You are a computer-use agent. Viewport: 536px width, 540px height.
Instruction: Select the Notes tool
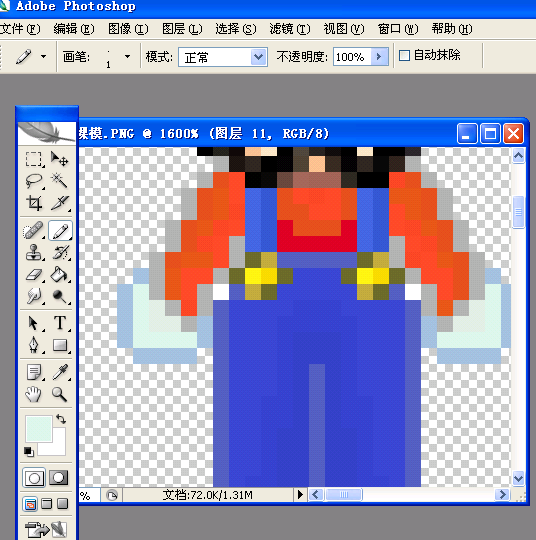[x=34, y=372]
